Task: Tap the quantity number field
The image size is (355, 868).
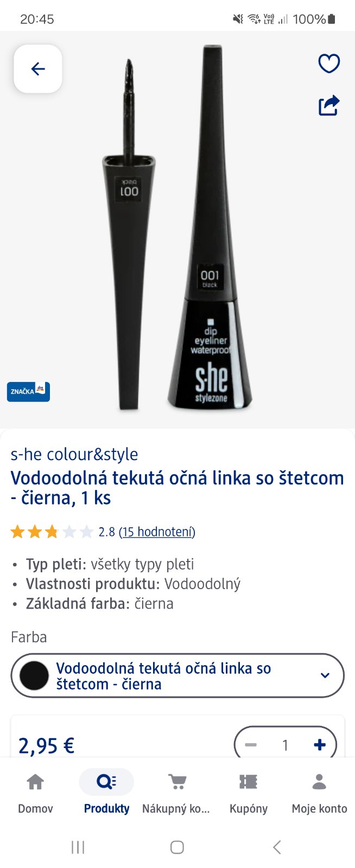Action: click(285, 745)
